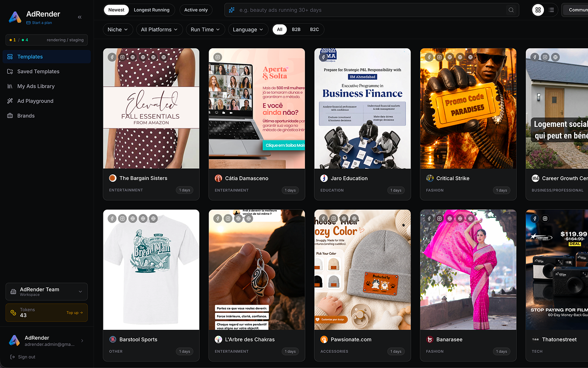The width and height of the screenshot is (588, 368).
Task: Click The Bargain Sisters brand name
Action: [x=143, y=178]
